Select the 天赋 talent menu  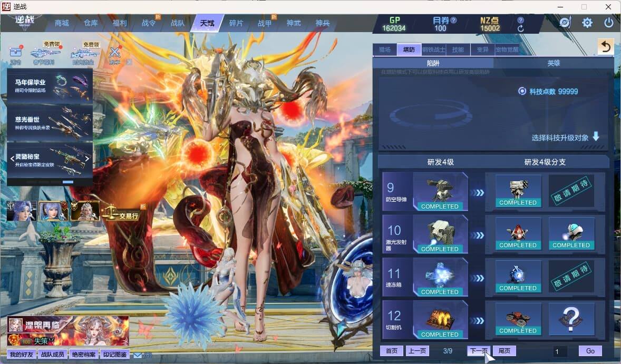[x=207, y=23]
